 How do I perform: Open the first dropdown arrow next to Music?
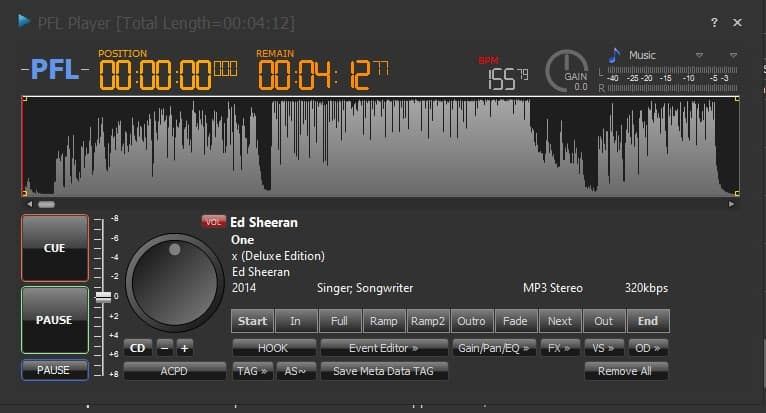click(699, 55)
